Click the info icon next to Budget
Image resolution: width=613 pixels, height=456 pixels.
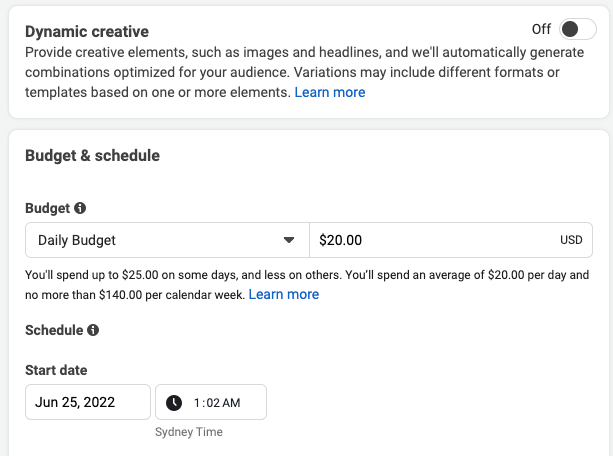[80, 208]
